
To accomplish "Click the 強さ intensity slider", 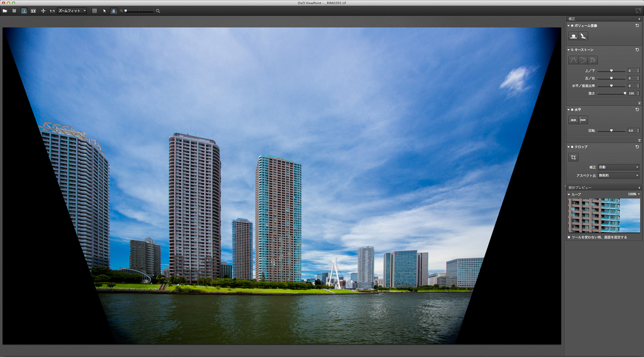I will 611,93.
